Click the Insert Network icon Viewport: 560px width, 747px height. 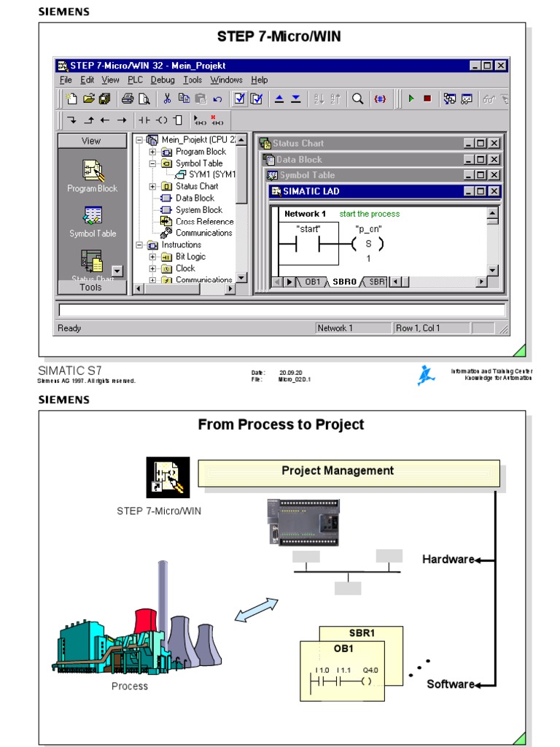point(200,120)
